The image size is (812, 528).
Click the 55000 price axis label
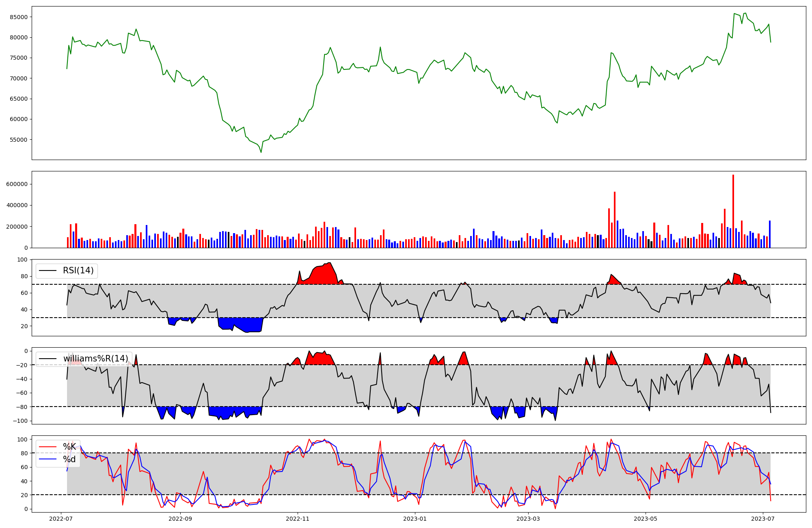click(19, 140)
